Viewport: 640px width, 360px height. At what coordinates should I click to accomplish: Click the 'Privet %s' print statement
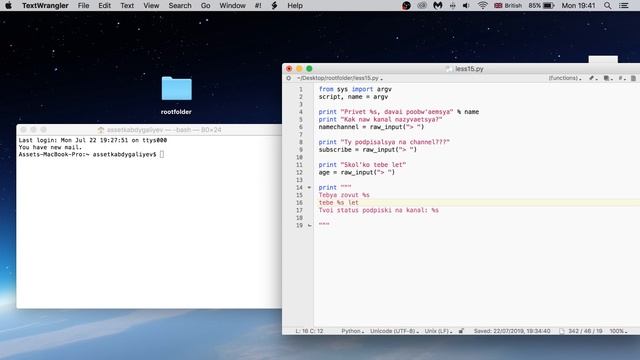(x=399, y=112)
